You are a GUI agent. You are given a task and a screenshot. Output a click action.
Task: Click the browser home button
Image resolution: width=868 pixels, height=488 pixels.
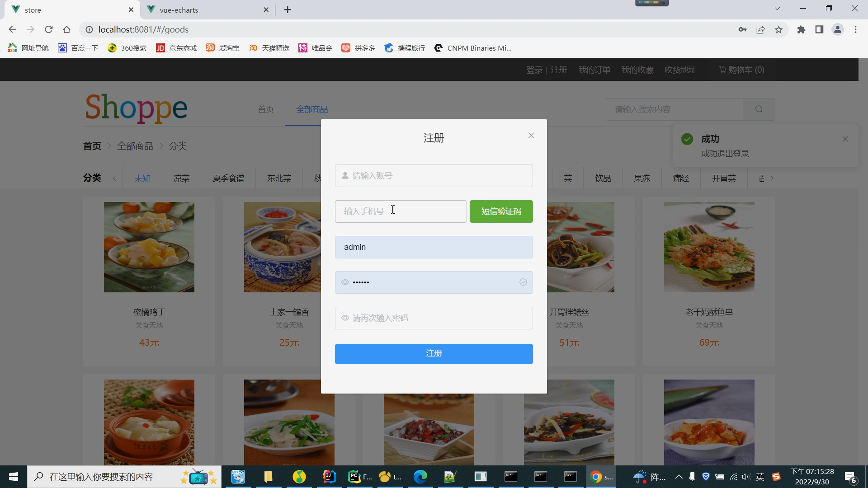[67, 30]
